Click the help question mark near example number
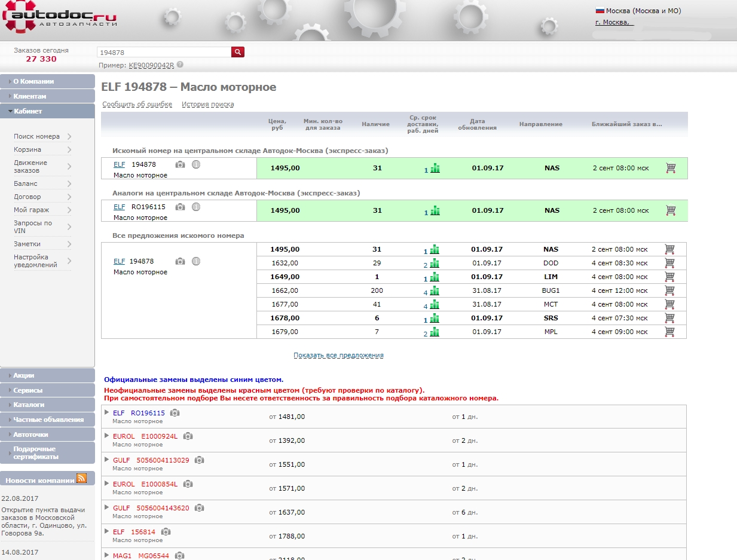 tap(180, 65)
